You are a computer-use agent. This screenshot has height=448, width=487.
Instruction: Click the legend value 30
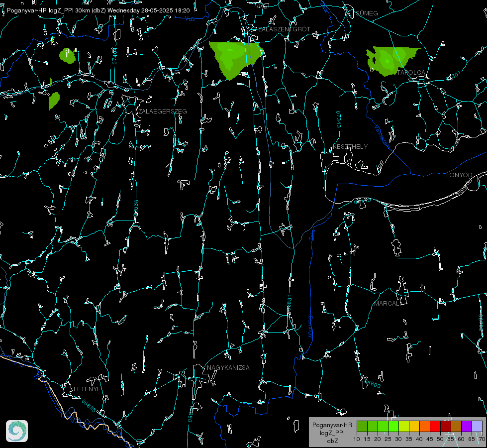click(398, 440)
